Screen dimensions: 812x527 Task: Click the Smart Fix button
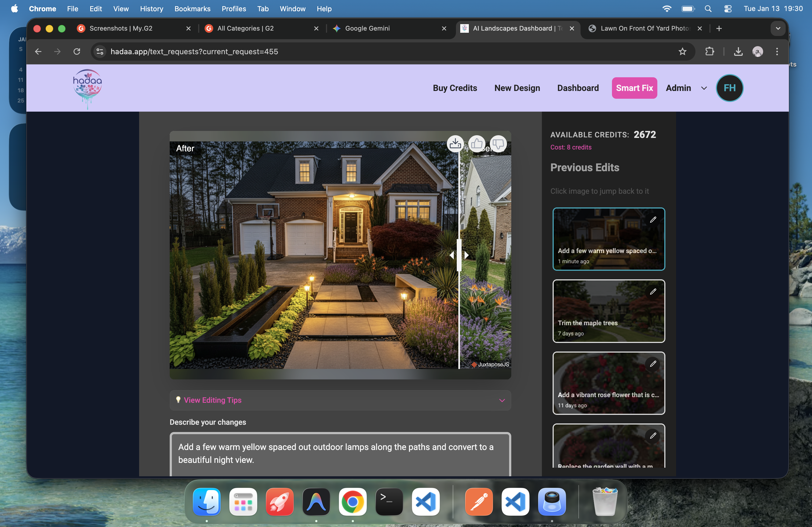click(634, 88)
